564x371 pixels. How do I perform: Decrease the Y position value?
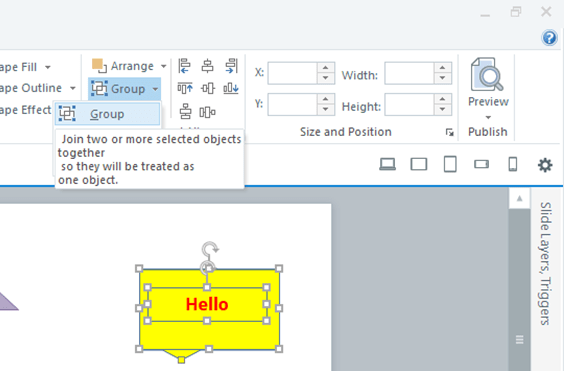pyautogui.click(x=326, y=109)
